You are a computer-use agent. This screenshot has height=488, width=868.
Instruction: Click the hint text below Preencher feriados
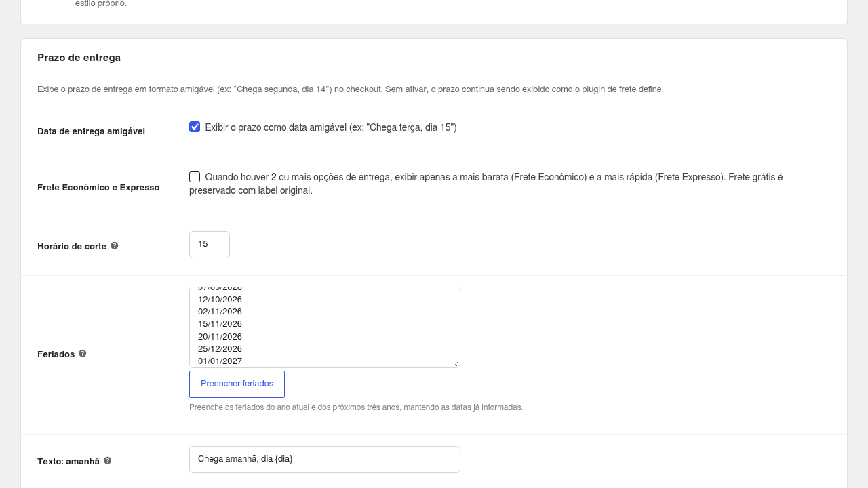point(356,407)
